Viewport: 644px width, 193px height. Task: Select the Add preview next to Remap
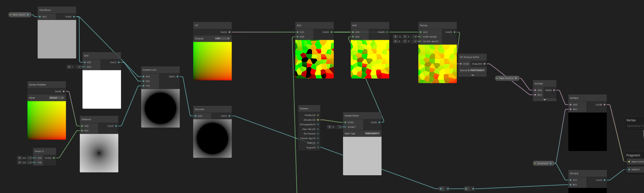(x=370, y=59)
